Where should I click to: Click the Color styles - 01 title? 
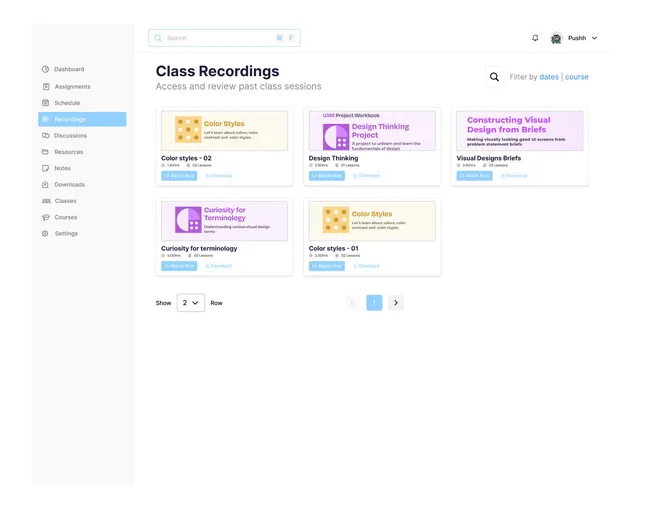[334, 248]
